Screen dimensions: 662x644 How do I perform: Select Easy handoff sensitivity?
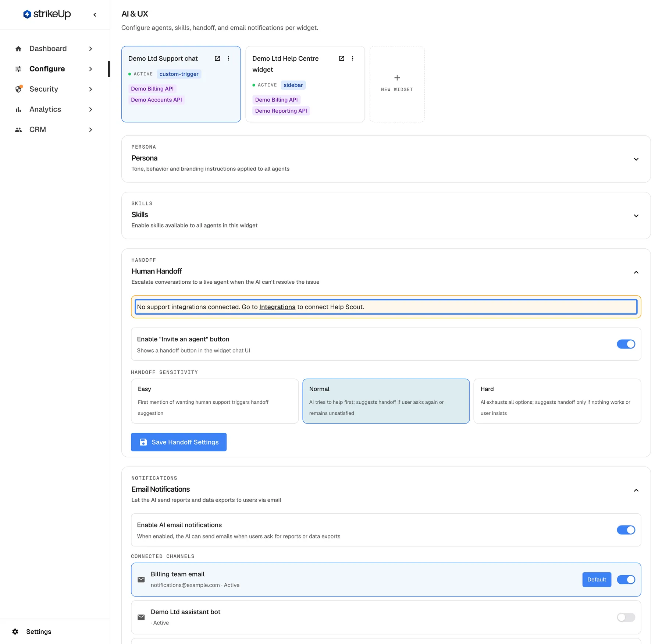(215, 401)
